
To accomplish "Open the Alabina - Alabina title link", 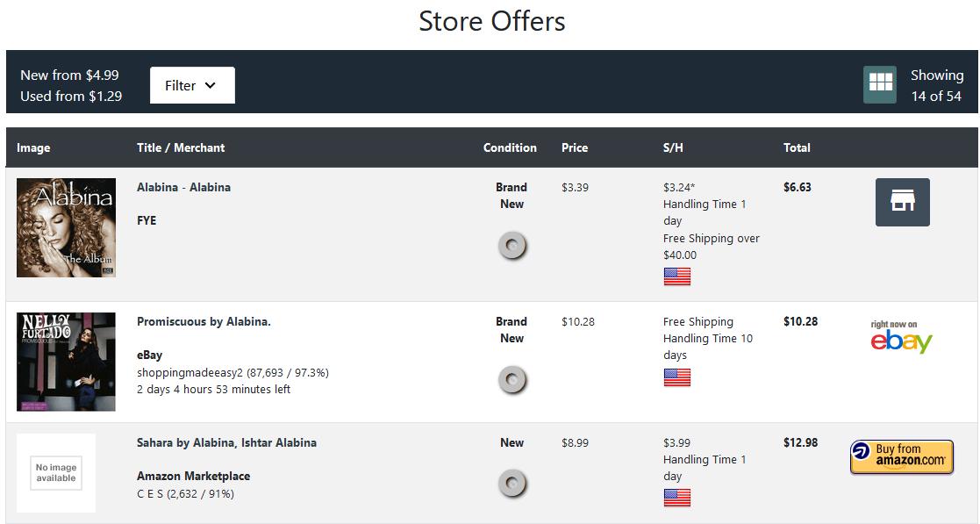I will tap(183, 187).
